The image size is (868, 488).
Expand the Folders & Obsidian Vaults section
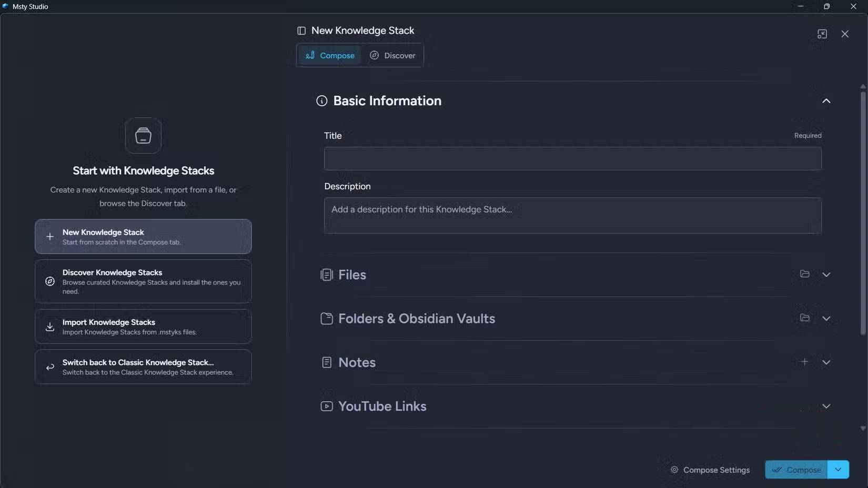click(826, 319)
